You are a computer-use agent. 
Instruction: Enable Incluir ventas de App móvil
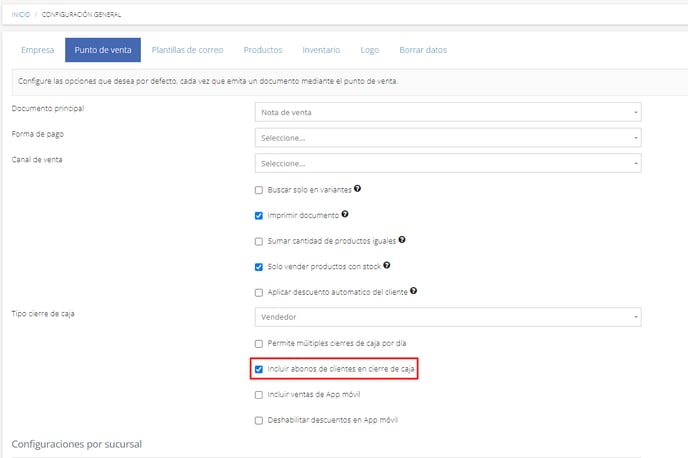click(x=259, y=395)
